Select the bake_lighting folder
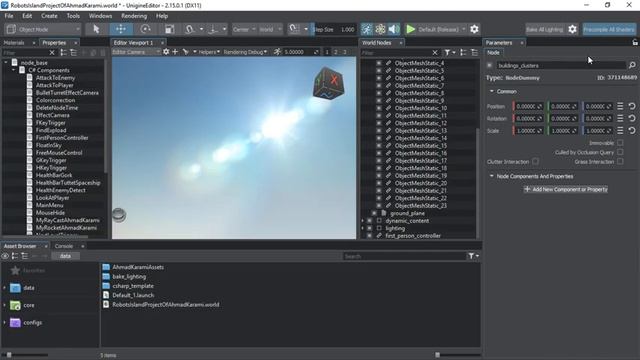 [x=129, y=276]
